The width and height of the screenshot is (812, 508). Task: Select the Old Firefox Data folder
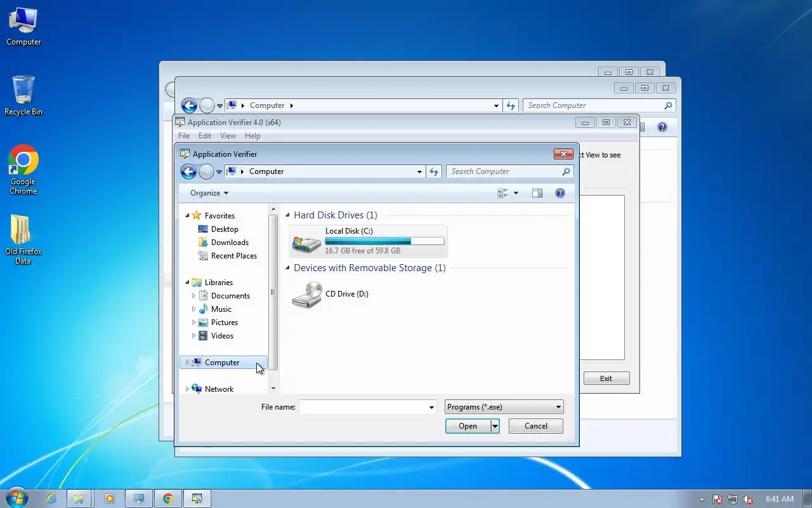pyautogui.click(x=23, y=239)
